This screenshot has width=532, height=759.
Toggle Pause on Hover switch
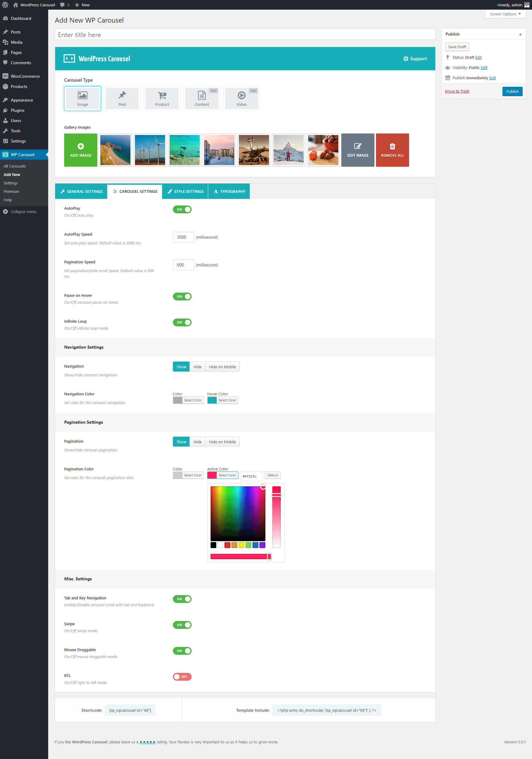[x=182, y=296]
